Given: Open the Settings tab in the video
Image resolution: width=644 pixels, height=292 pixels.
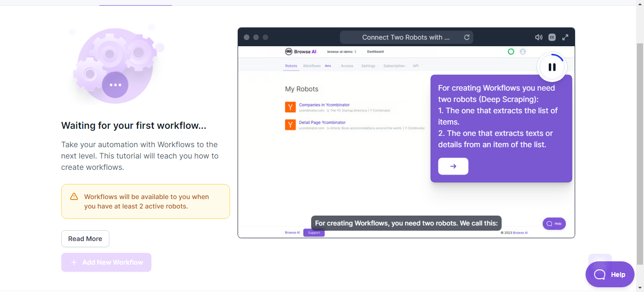Looking at the screenshot, I should [368, 66].
